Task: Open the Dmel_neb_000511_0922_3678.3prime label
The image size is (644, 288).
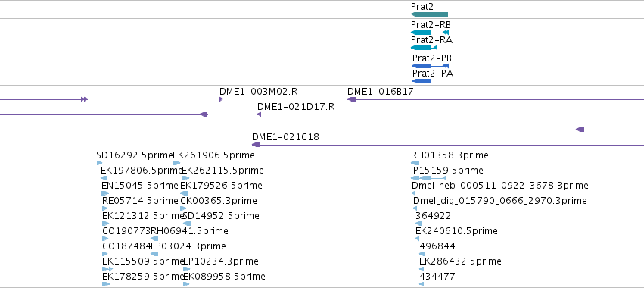Action: click(500, 186)
